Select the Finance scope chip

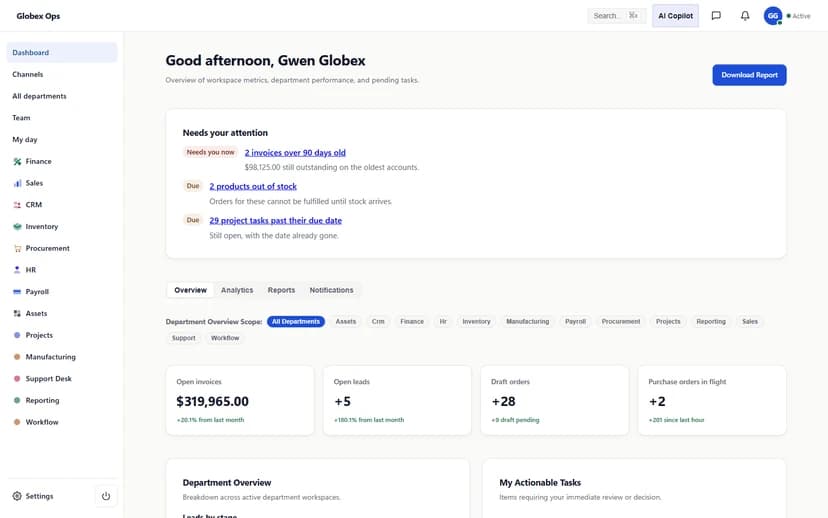pyautogui.click(x=412, y=322)
